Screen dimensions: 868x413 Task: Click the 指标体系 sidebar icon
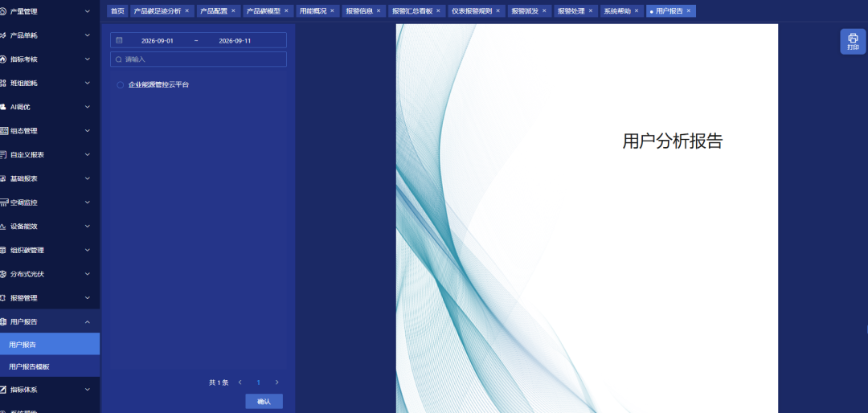[x=2, y=390]
